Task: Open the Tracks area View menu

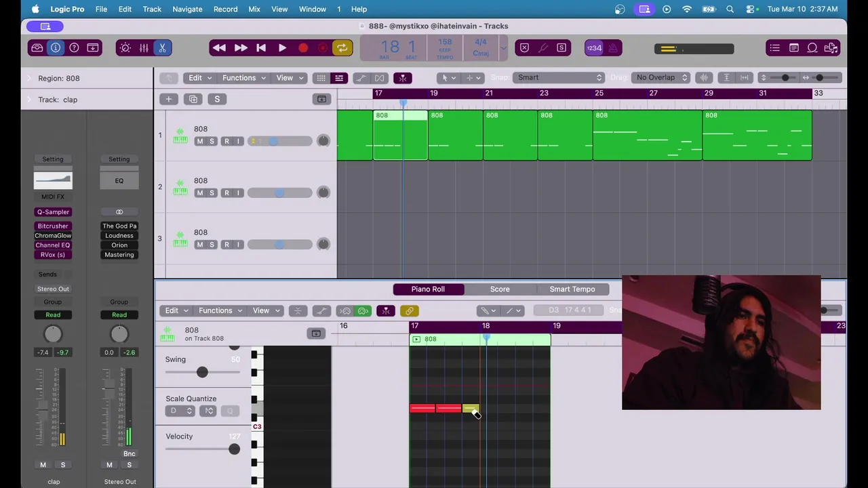Action: [289, 78]
